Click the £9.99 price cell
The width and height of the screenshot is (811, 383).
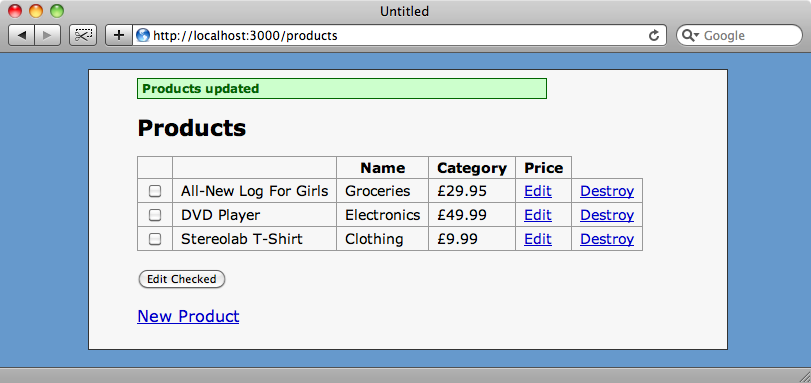472,239
